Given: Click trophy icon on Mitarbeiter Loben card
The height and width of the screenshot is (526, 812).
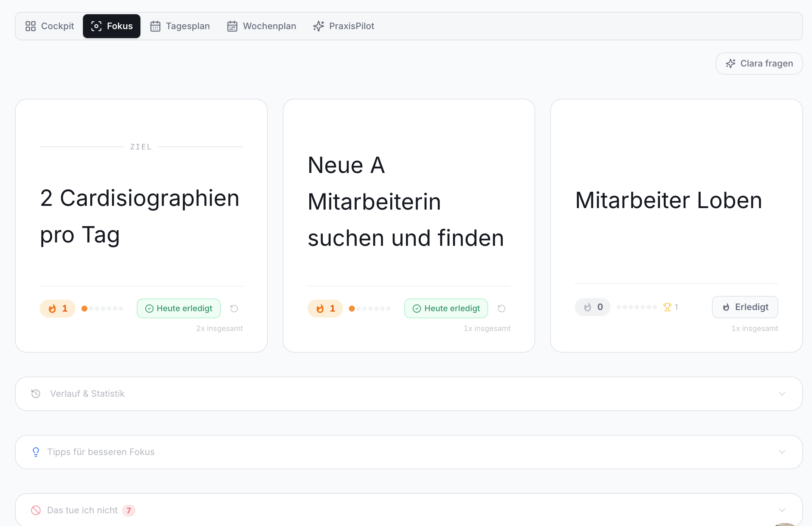Looking at the screenshot, I should [667, 307].
